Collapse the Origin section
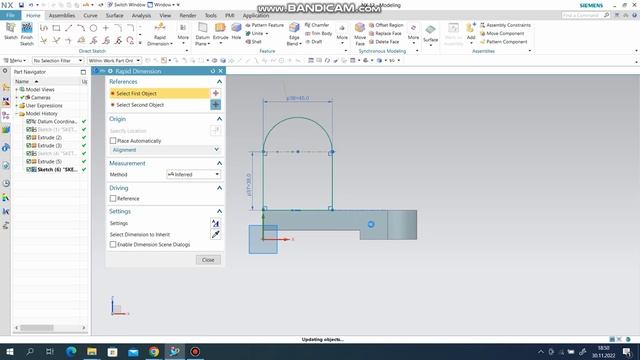The image size is (640, 360). click(219, 119)
